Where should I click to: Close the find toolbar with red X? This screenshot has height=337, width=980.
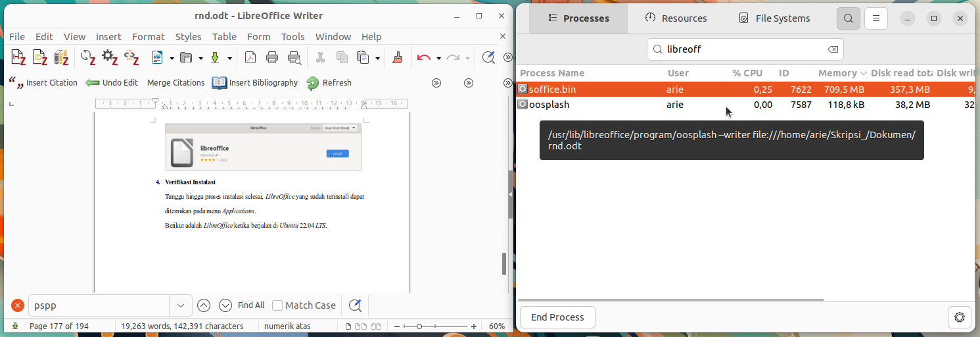(x=18, y=305)
